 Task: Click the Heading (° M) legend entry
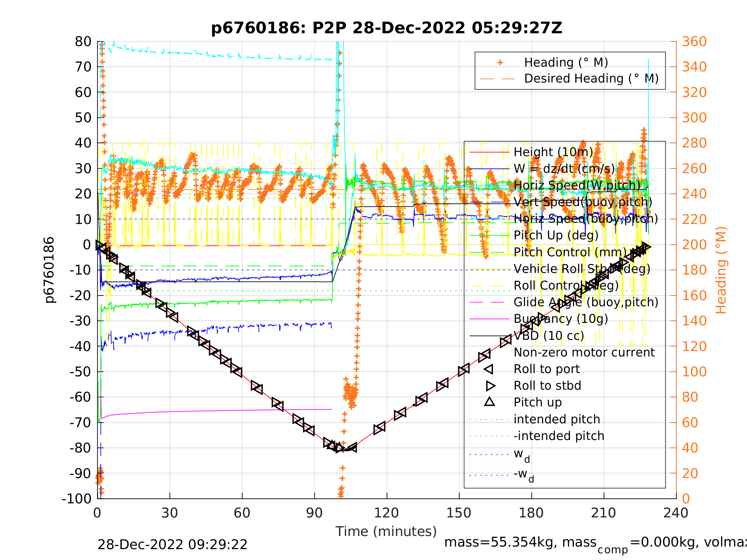(x=566, y=62)
